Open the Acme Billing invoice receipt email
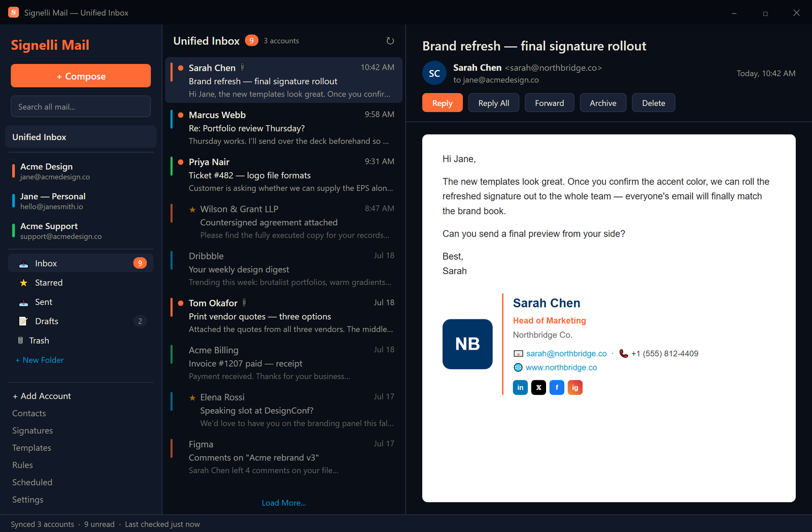Viewport: 812px width, 532px height. click(284, 363)
